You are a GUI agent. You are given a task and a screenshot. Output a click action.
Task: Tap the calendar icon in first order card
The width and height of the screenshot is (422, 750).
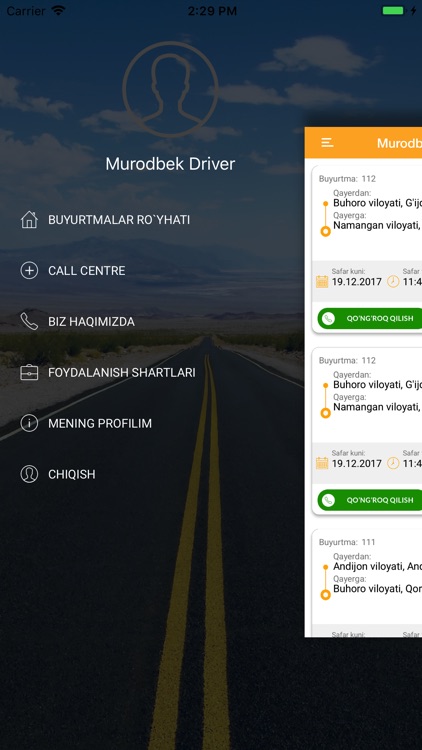coord(322,281)
